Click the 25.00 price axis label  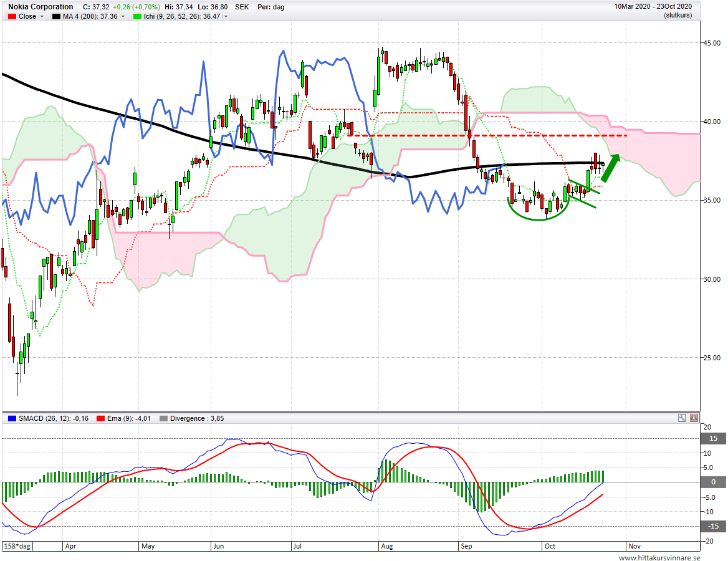pyautogui.click(x=712, y=358)
